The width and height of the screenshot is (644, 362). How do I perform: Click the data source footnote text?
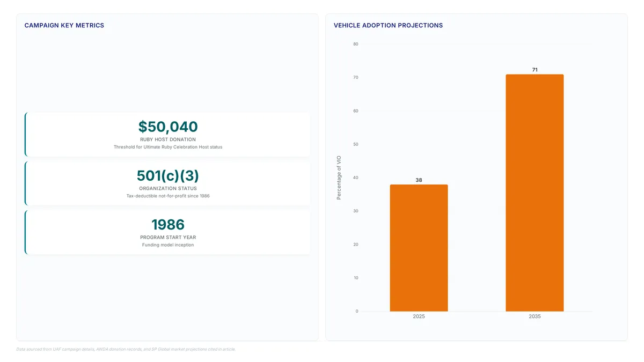(x=126, y=349)
